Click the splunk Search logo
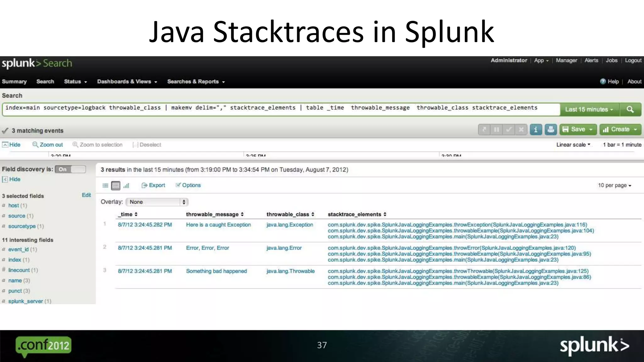Viewport: 644px width, 362px height. pyautogui.click(x=37, y=63)
